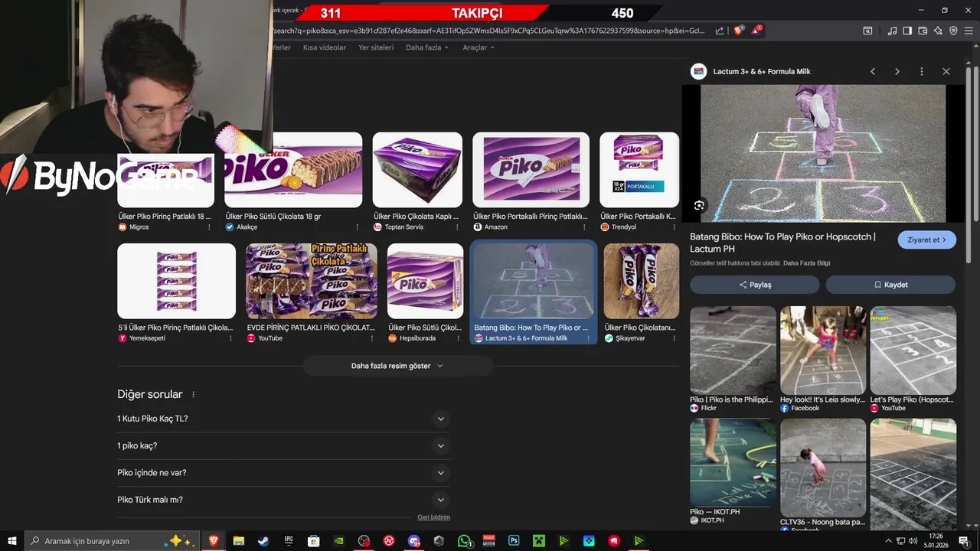Open 'Piko — IKOT.PH' related image
The width and height of the screenshot is (980, 551).
pos(733,462)
